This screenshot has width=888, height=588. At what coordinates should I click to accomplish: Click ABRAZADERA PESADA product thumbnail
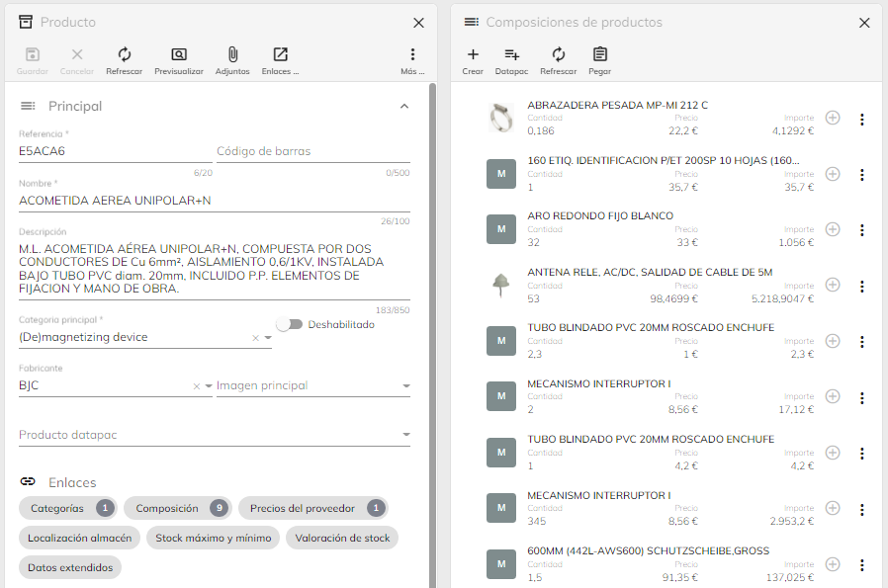click(x=501, y=118)
